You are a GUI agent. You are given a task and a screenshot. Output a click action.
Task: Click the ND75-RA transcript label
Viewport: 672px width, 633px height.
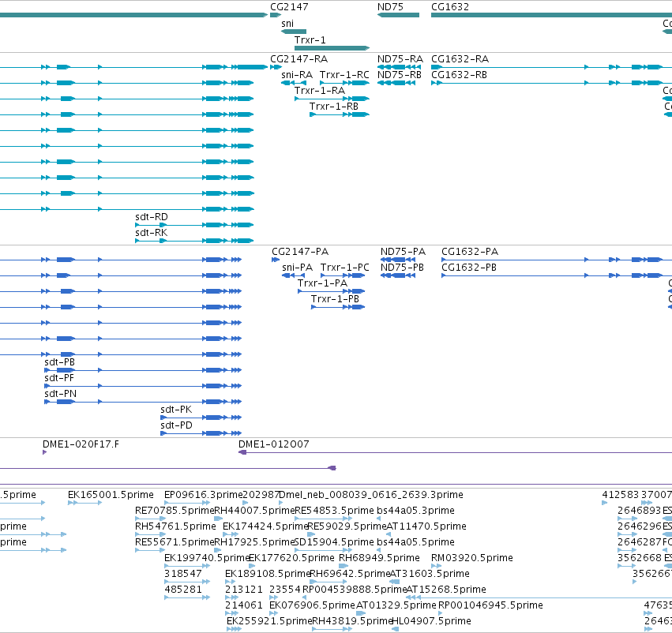tap(400, 58)
